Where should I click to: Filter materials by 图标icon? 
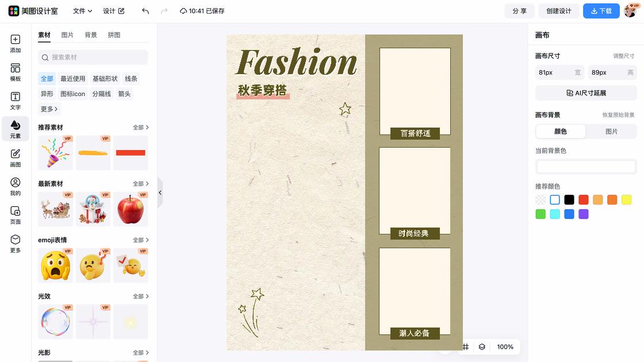[72, 94]
